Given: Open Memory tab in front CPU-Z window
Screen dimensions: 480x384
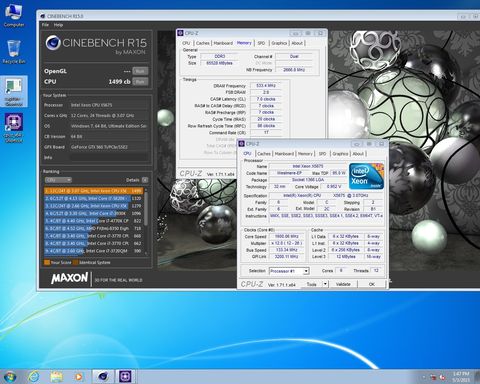Looking at the screenshot, I should coord(305,154).
